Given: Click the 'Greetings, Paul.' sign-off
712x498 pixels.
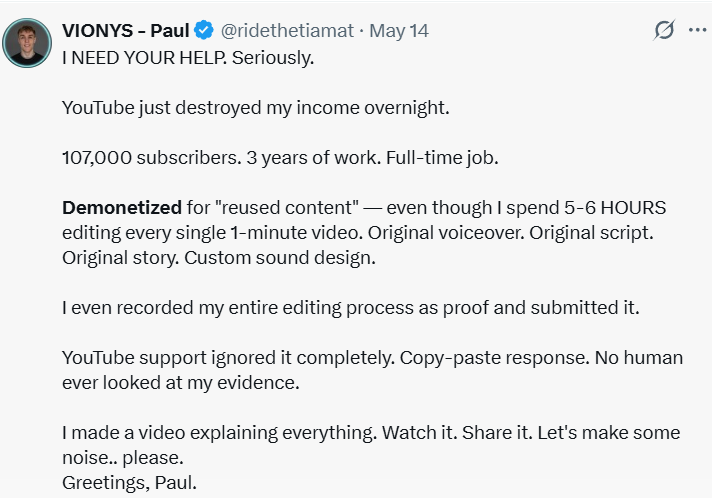Looking at the screenshot, I should coord(129,483).
